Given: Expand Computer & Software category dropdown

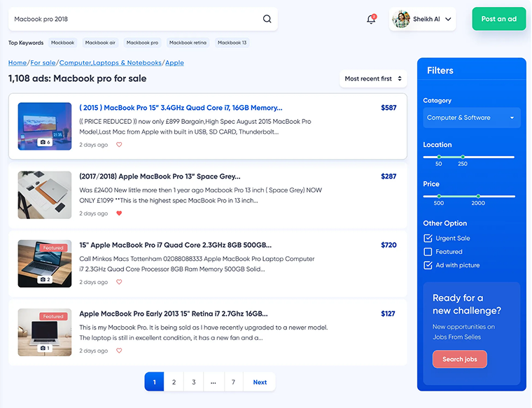Looking at the screenshot, I should (x=472, y=118).
